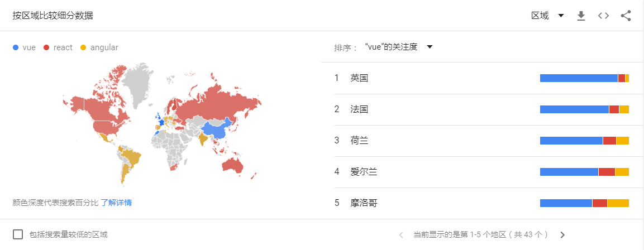Open the 爱尔兰 region entry

pos(481,172)
